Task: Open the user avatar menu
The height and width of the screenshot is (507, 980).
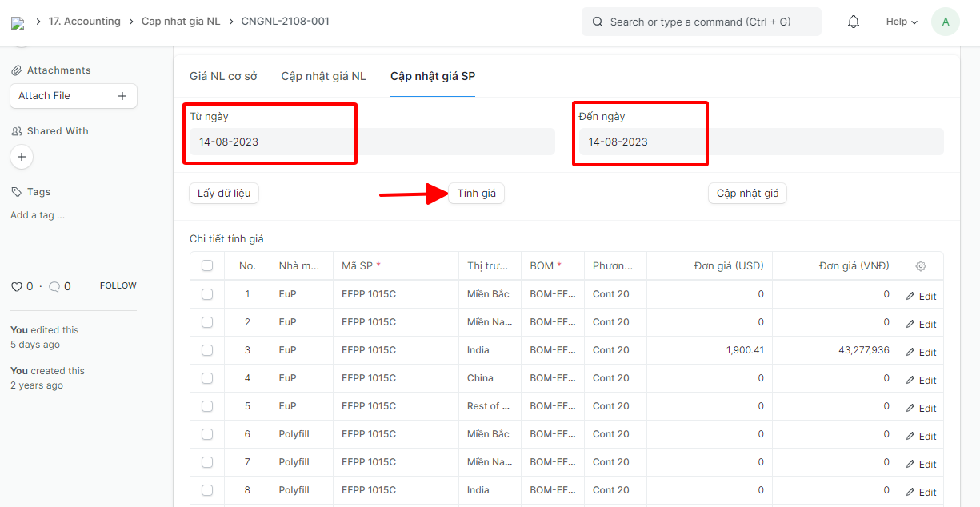Action: (945, 22)
